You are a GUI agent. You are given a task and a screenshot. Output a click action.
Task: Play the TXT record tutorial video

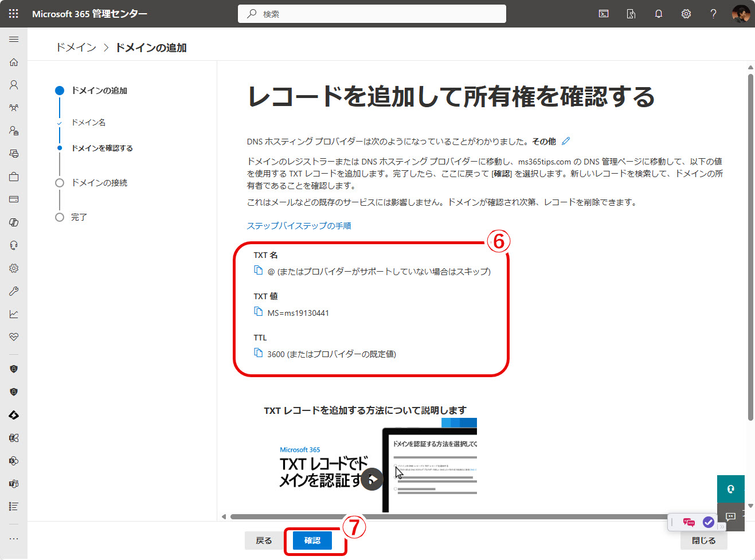pos(372,480)
